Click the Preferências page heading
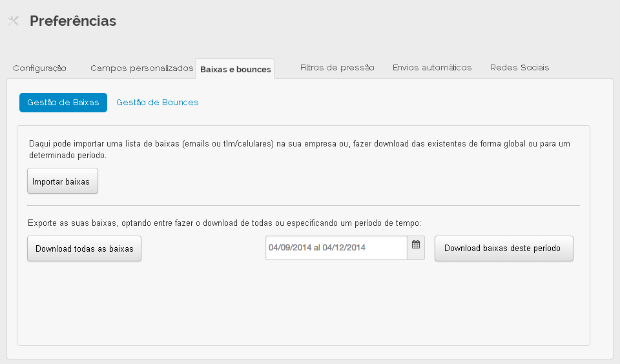This screenshot has width=620, height=364. [73, 21]
